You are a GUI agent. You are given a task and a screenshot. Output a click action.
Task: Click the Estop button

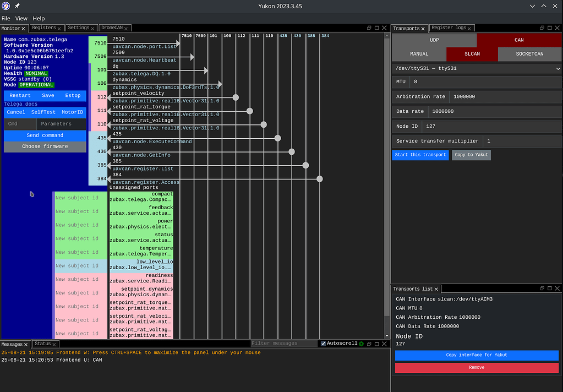(73, 96)
